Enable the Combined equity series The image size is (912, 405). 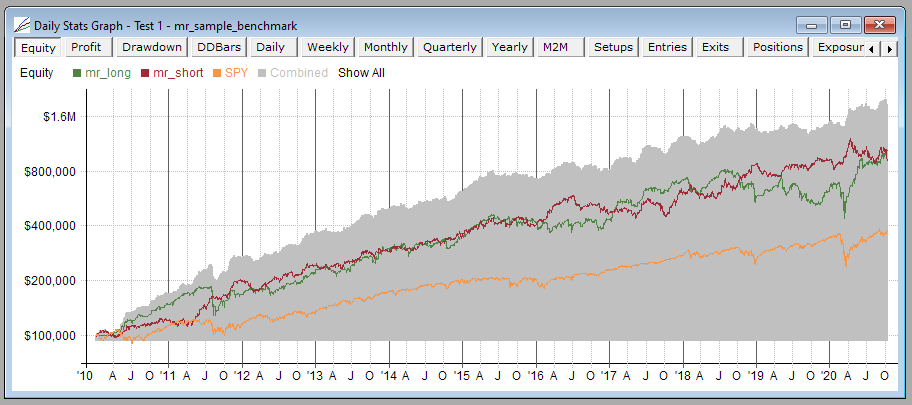click(299, 73)
